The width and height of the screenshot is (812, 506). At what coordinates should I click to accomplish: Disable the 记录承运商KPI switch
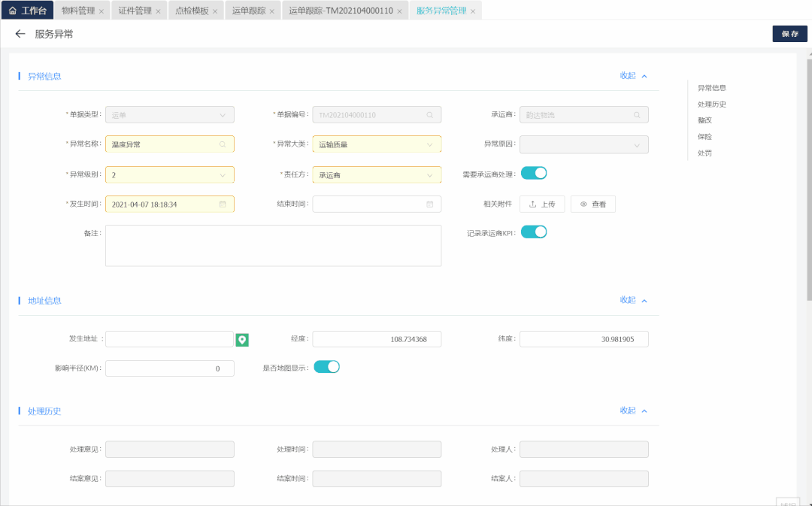pos(534,232)
